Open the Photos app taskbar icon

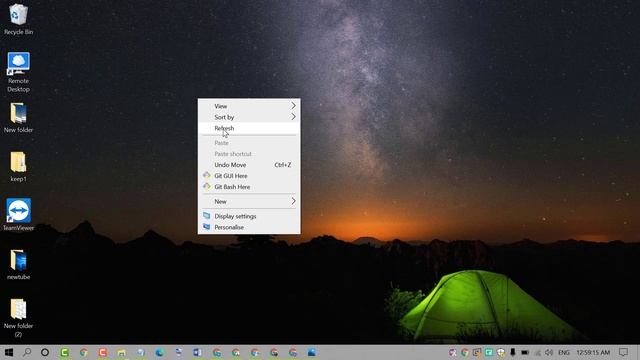click(312, 352)
